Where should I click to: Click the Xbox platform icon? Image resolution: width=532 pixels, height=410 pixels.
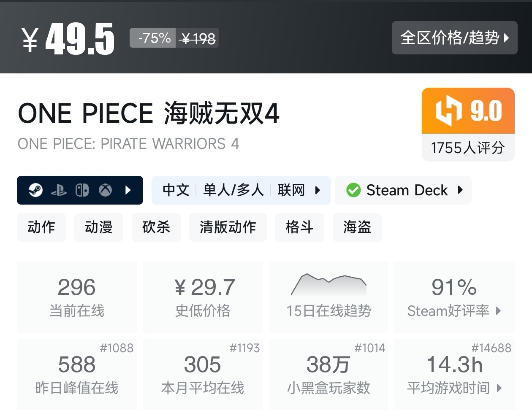pos(105,190)
